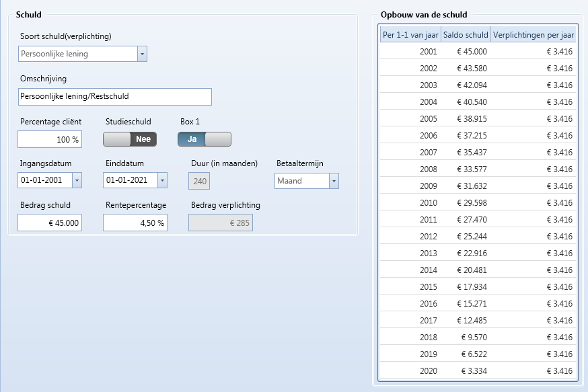This screenshot has height=392, width=588.
Task: Click the Omschrijving text field
Action: coord(115,97)
